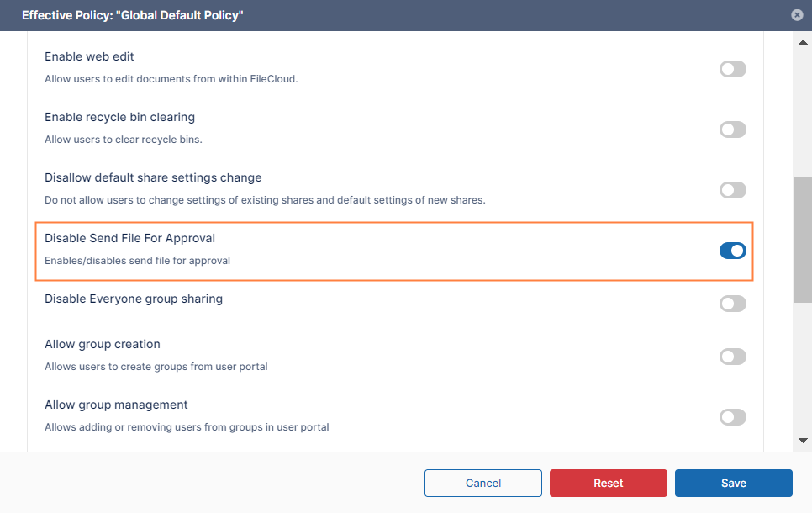
Task: Click the scrollbar track below the thumb
Action: click(x=804, y=370)
